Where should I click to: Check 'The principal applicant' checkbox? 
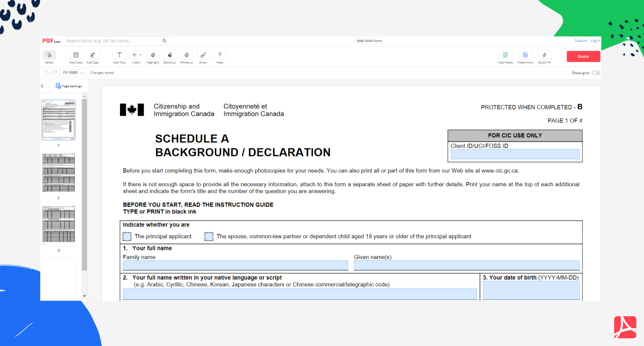tap(127, 237)
